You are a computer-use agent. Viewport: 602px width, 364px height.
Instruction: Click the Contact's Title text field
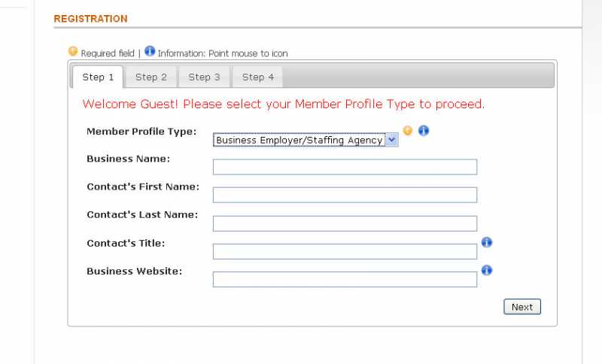345,252
